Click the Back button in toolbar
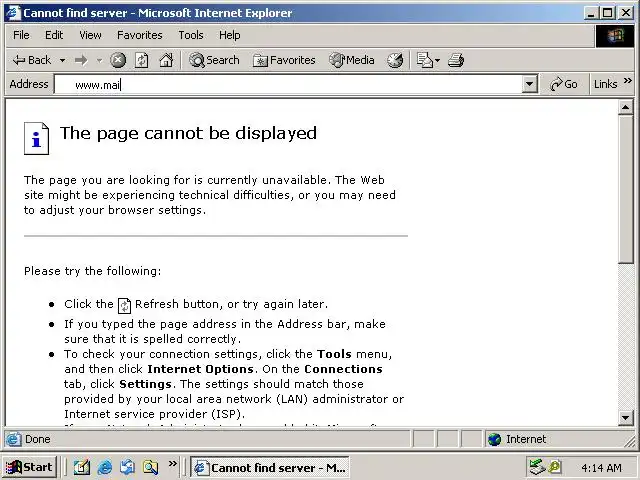 click(32, 60)
